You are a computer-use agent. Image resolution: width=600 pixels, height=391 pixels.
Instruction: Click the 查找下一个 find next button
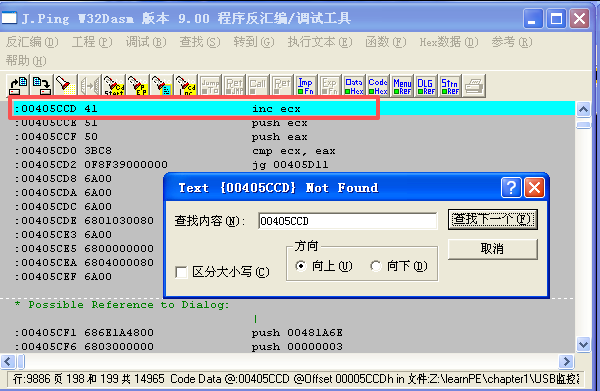click(492, 219)
